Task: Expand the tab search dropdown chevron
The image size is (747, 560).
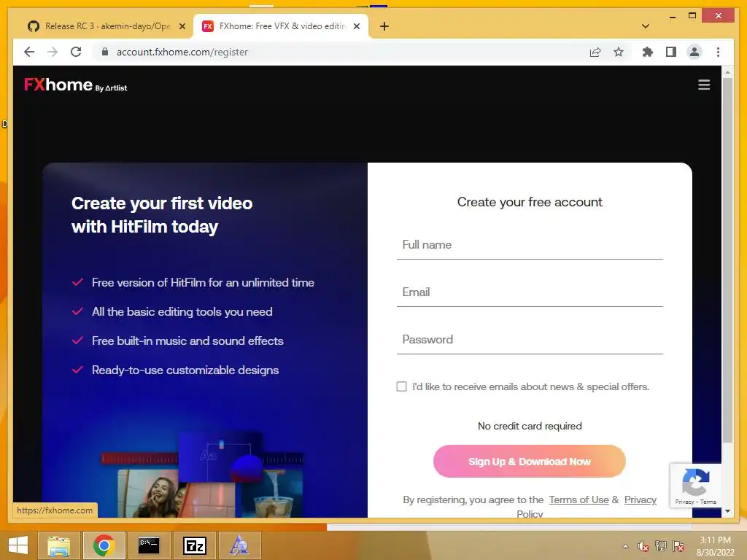Action: point(645,26)
